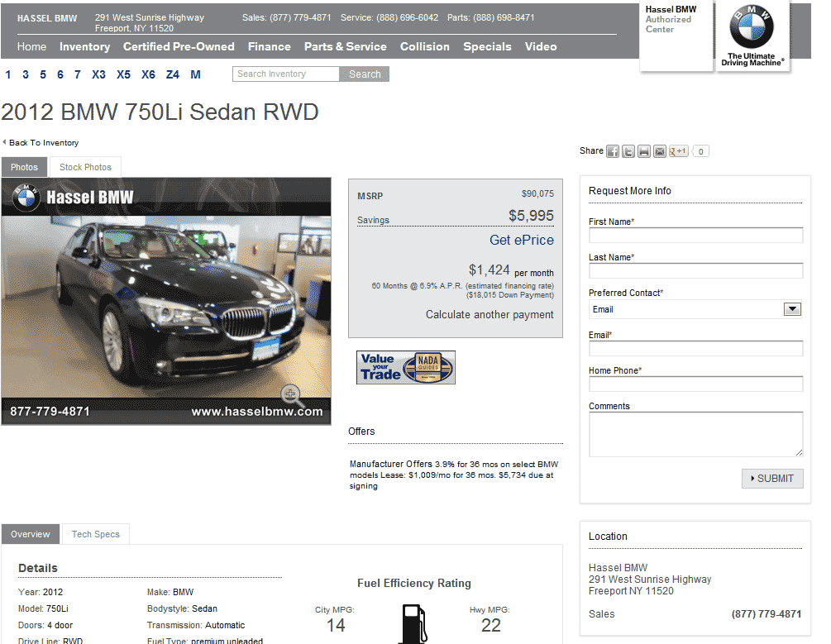Browse 1 Series models
The image size is (831, 644).
tap(8, 74)
